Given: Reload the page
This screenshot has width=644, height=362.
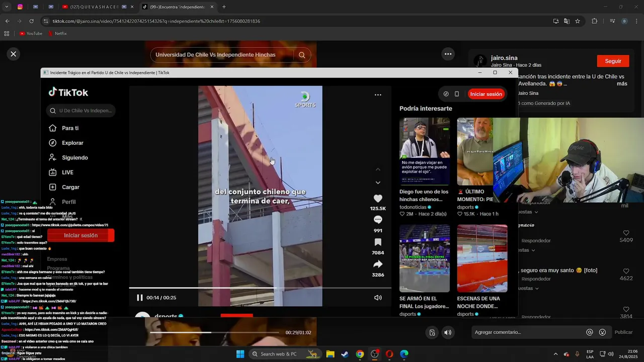Looking at the screenshot, I should (31, 21).
